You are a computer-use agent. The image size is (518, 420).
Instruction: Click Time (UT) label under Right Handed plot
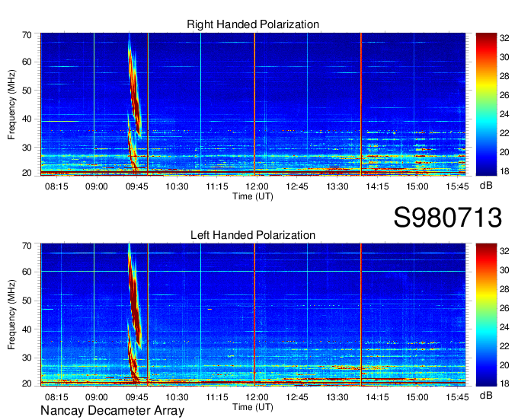click(x=253, y=196)
